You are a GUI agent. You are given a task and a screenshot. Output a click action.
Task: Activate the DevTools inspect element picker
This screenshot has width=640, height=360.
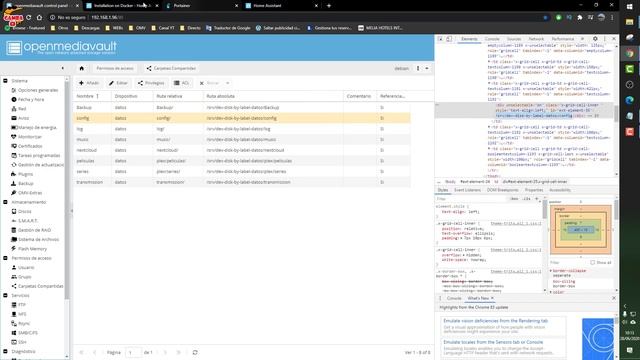(x=440, y=39)
